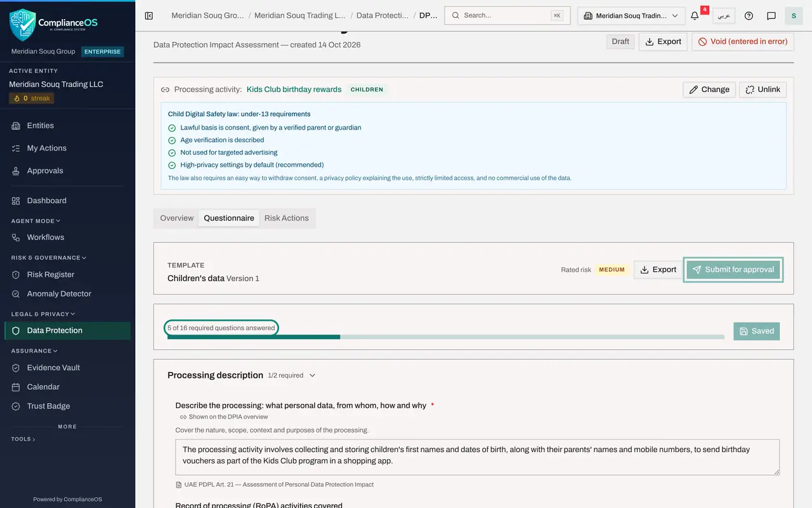The image size is (812, 508).
Task: Collapse the Risk & Governance section
Action: (x=49, y=258)
